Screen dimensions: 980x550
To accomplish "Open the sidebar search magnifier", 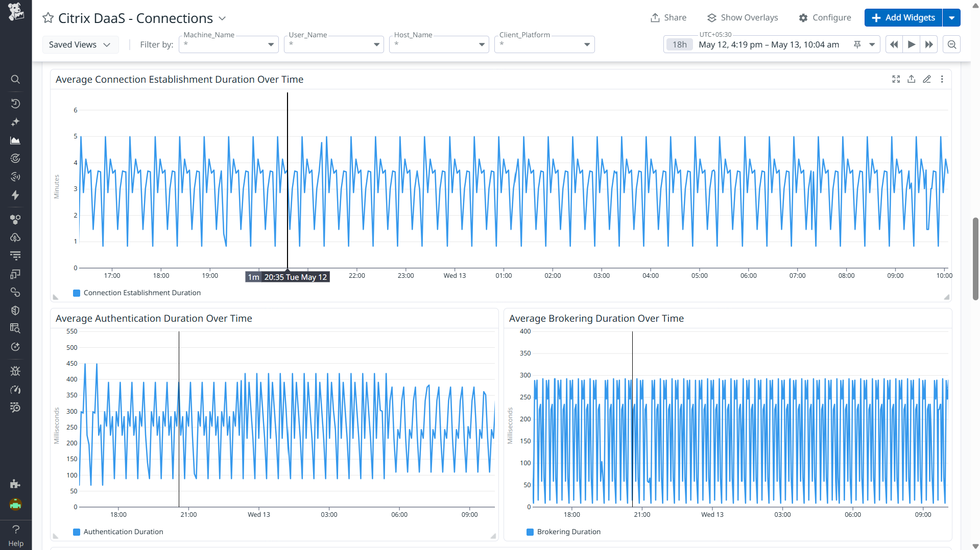I will tap(15, 79).
